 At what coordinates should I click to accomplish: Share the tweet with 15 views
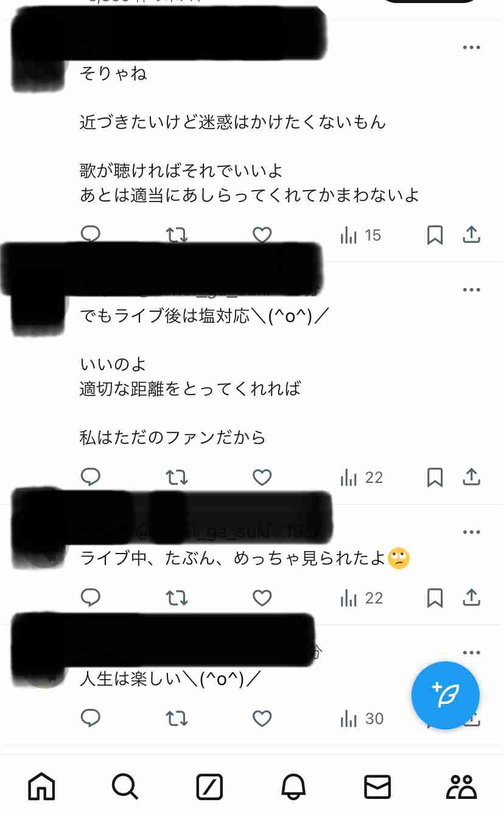click(x=472, y=235)
